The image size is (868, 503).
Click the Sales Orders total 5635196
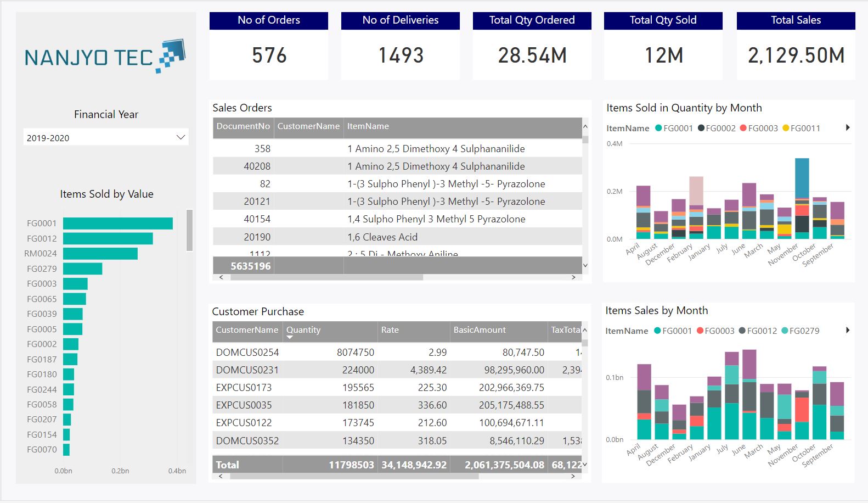point(251,266)
